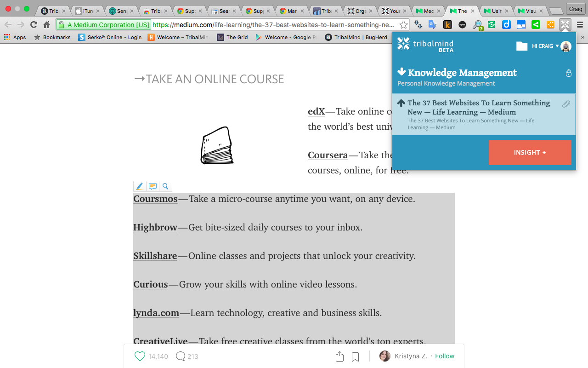588x368 pixels.
Task: Open the Coursera link
Action: tap(328, 155)
